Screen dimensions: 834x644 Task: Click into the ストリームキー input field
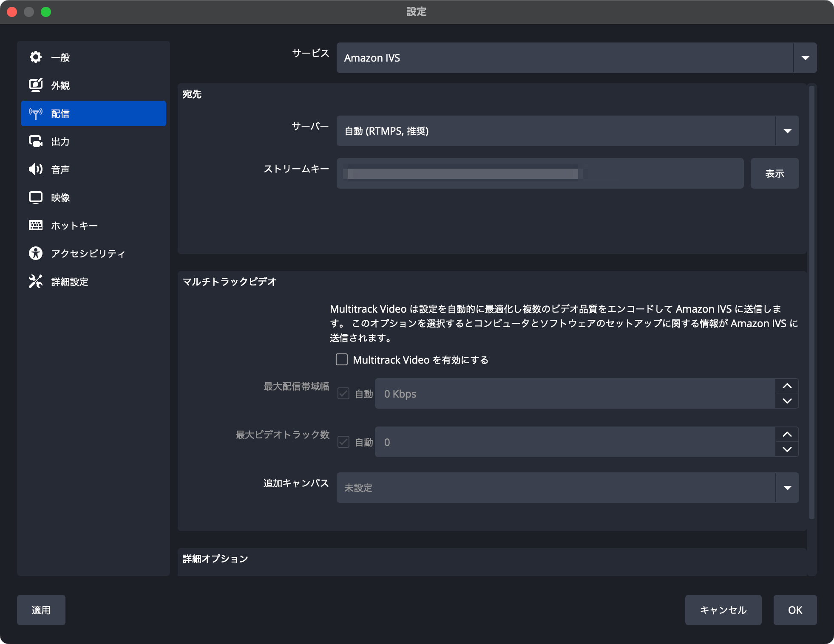[x=540, y=173]
